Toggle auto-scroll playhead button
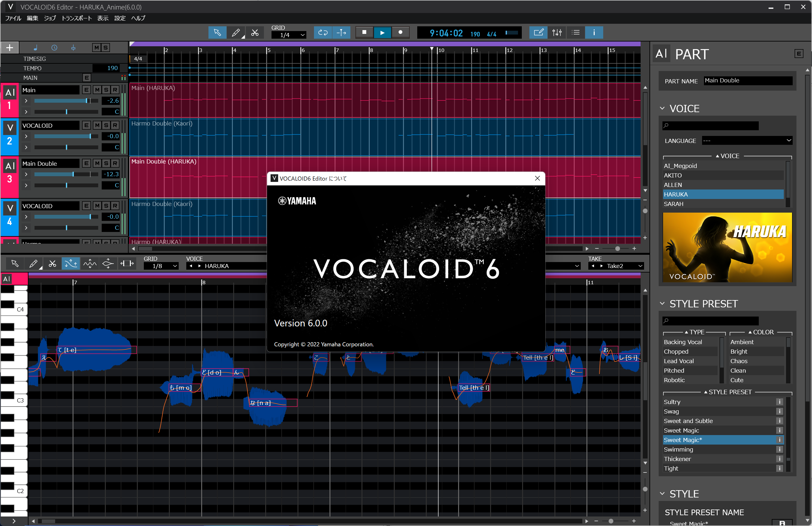Screen dimensions: 812x526 pyautogui.click(x=341, y=32)
